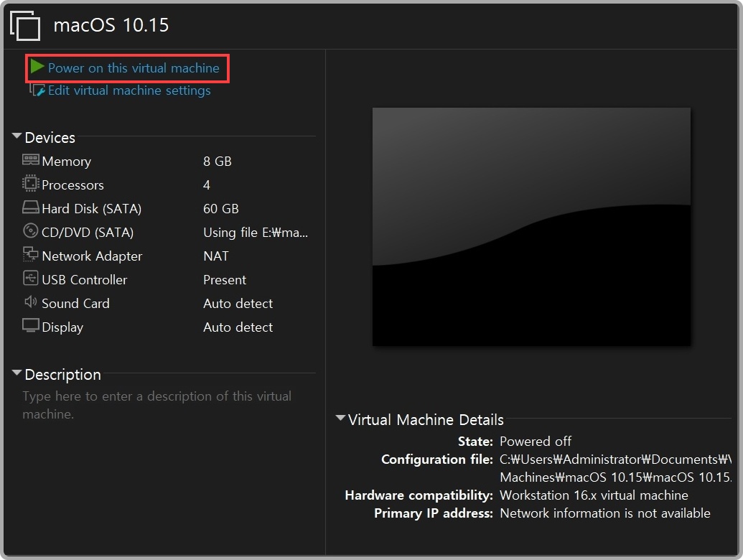Image resolution: width=743 pixels, height=560 pixels.
Task: Click the Processors chip icon
Action: click(x=30, y=183)
